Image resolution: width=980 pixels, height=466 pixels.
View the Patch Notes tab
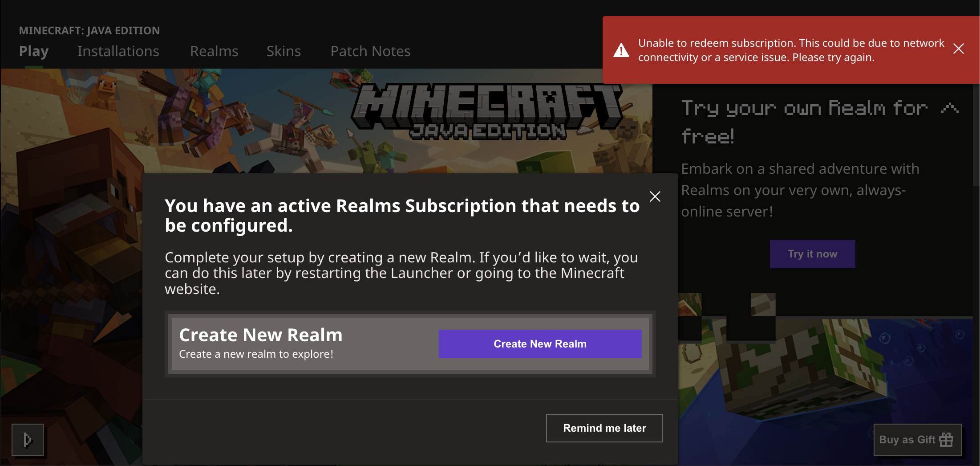pos(370,51)
